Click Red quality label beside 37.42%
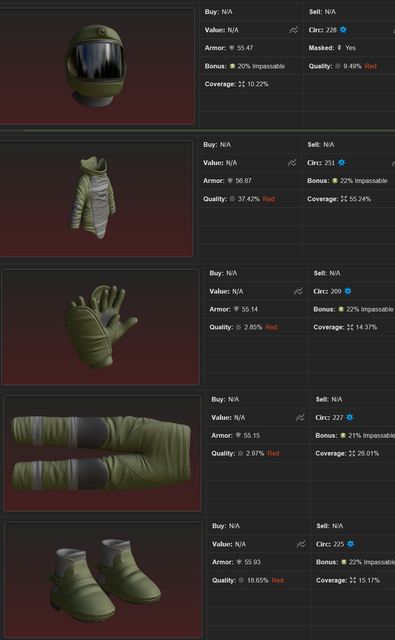 [269, 199]
